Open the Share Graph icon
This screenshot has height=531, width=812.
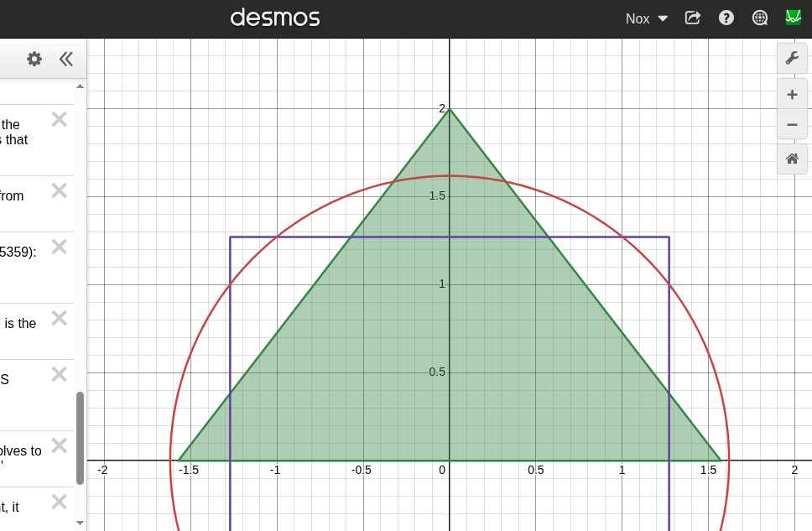point(692,18)
